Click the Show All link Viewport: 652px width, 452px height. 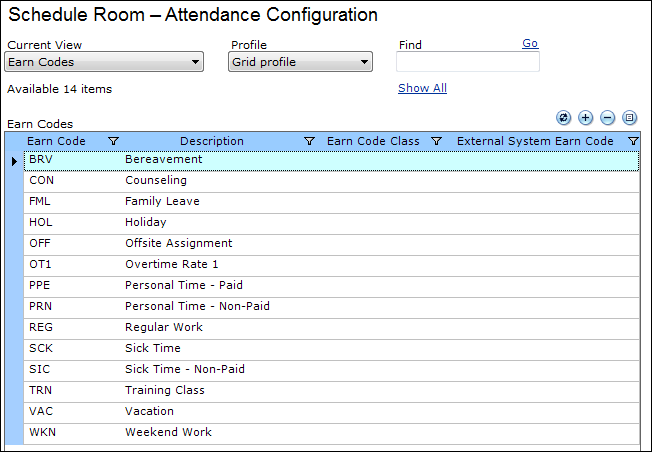click(x=422, y=88)
